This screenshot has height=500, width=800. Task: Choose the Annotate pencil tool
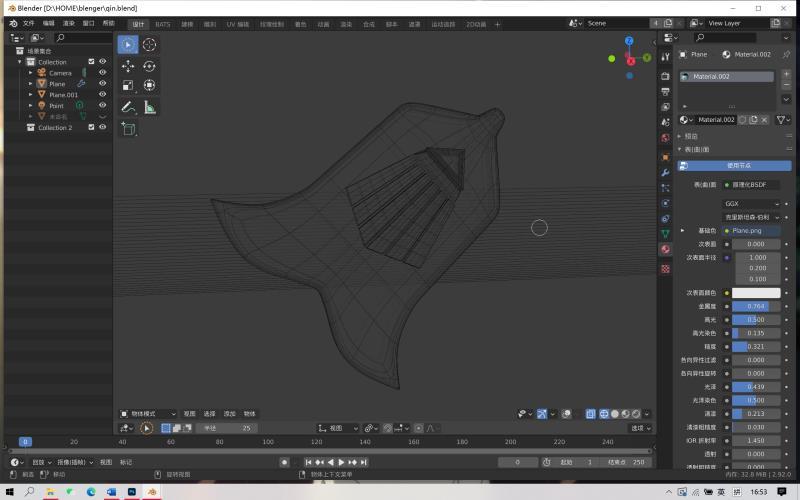pos(128,107)
